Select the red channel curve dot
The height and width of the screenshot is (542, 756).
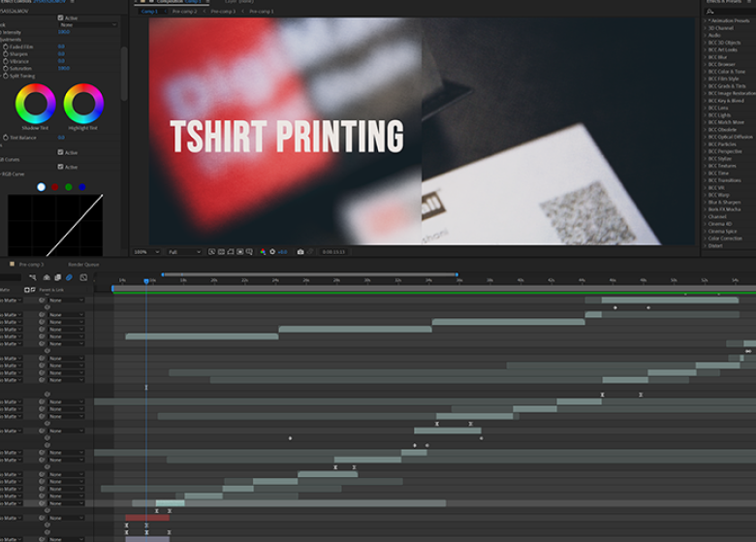coord(54,187)
